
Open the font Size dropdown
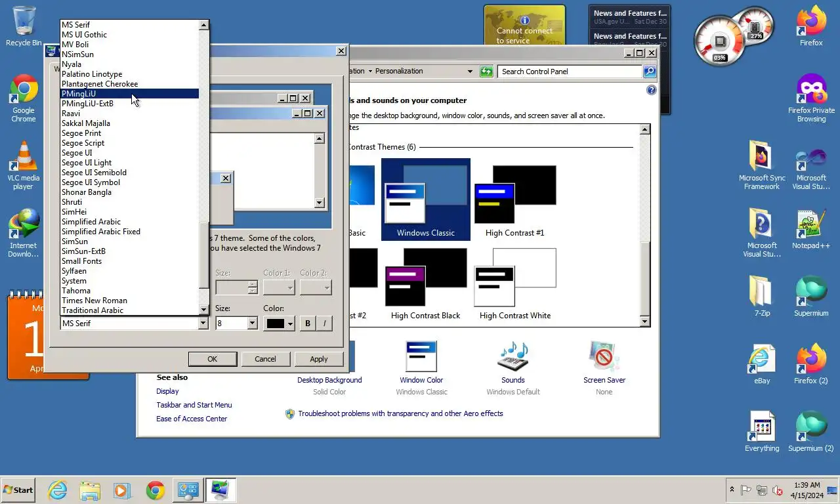[x=252, y=324]
